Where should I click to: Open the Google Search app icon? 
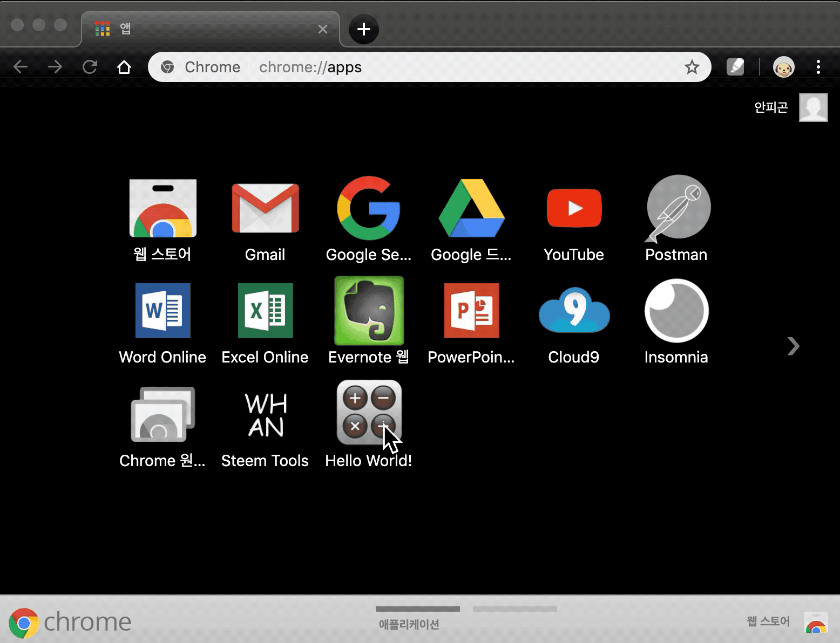(369, 208)
